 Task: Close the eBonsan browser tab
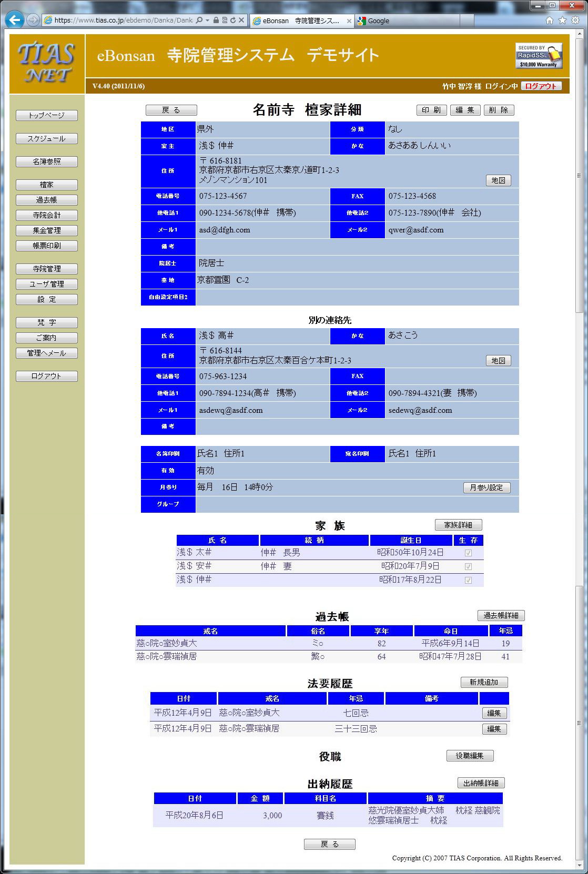pos(349,21)
